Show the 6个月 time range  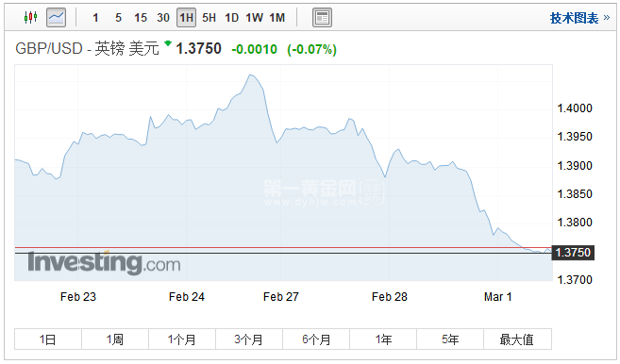pyautogui.click(x=316, y=339)
